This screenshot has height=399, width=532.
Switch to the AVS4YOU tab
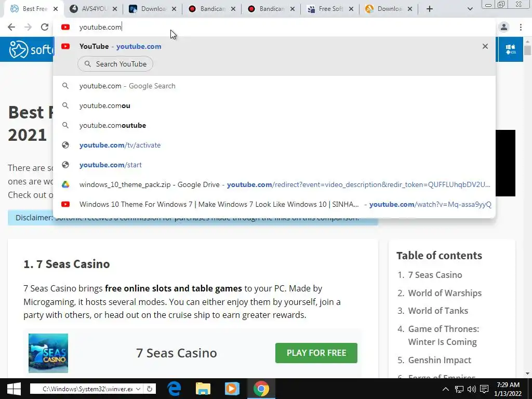(x=92, y=9)
